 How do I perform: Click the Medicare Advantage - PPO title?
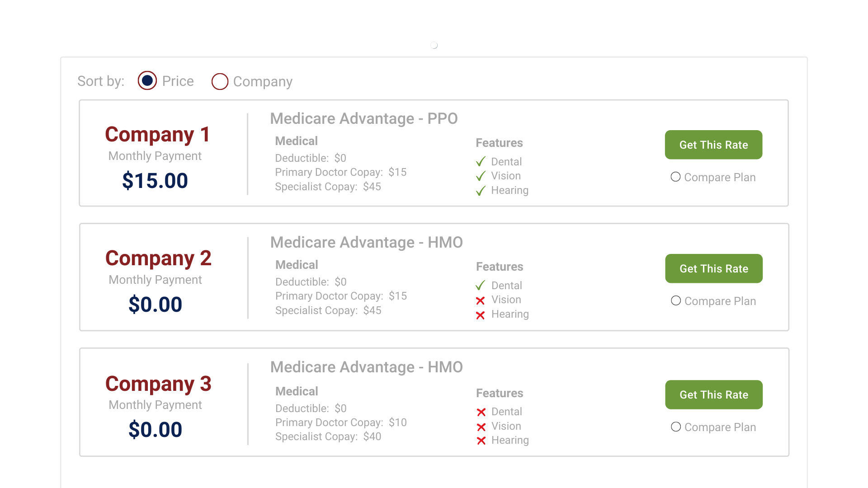(363, 119)
